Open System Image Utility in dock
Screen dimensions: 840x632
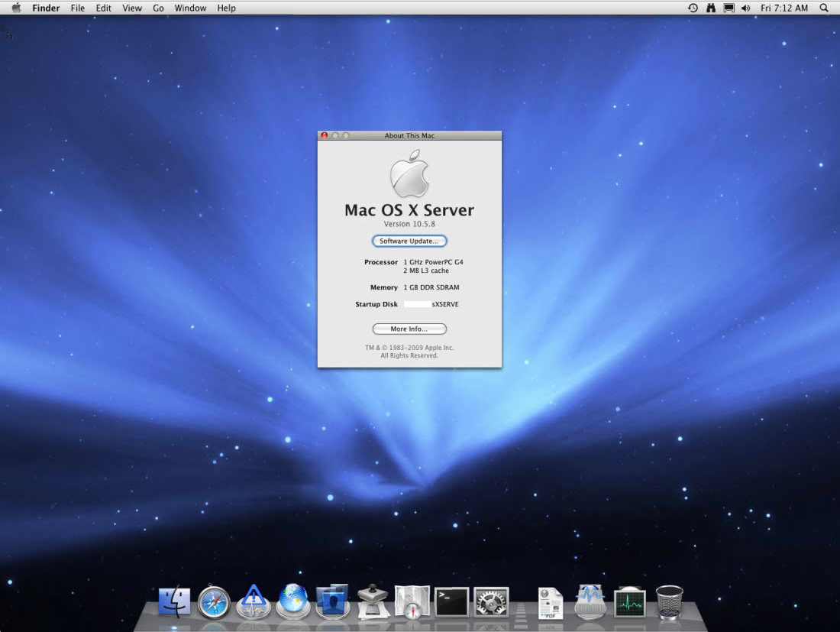pos(373,602)
